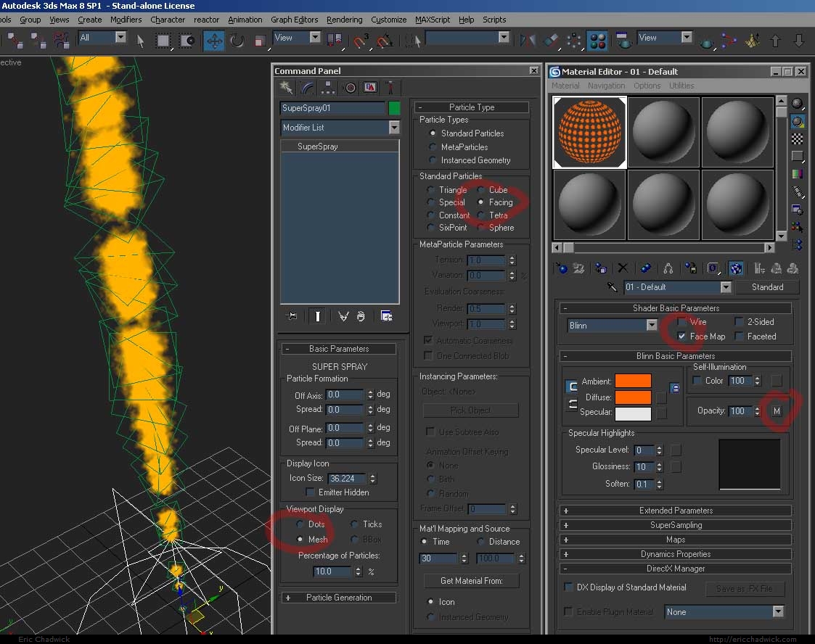Activate Bind to Space Warp tool
The height and width of the screenshot is (644, 815).
coord(62,40)
